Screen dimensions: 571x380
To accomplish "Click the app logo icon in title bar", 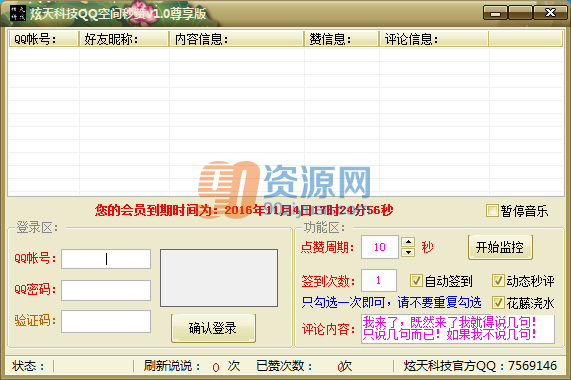I will pos(17,13).
